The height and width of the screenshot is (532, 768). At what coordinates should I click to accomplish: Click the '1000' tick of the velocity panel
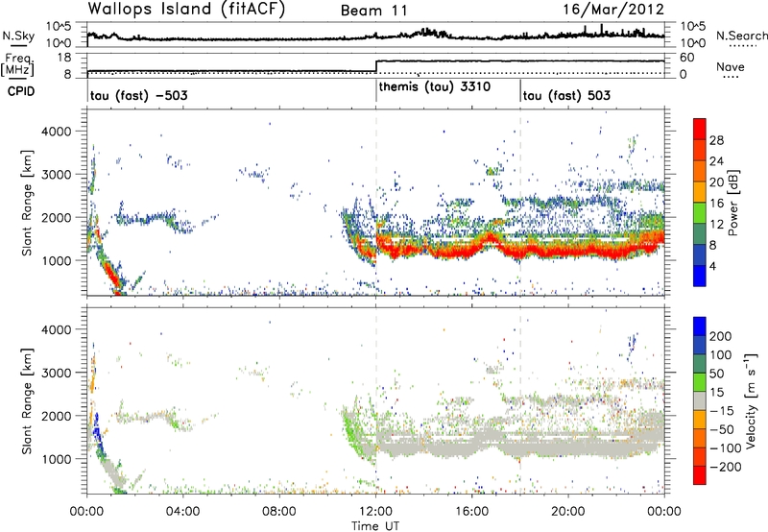point(57,459)
